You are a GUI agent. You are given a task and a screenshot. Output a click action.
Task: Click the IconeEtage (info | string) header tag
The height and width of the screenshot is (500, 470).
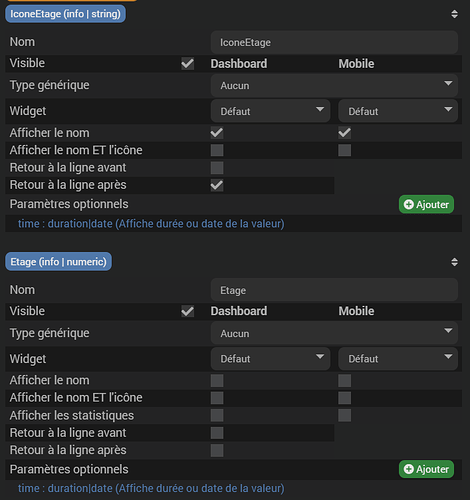[65, 14]
